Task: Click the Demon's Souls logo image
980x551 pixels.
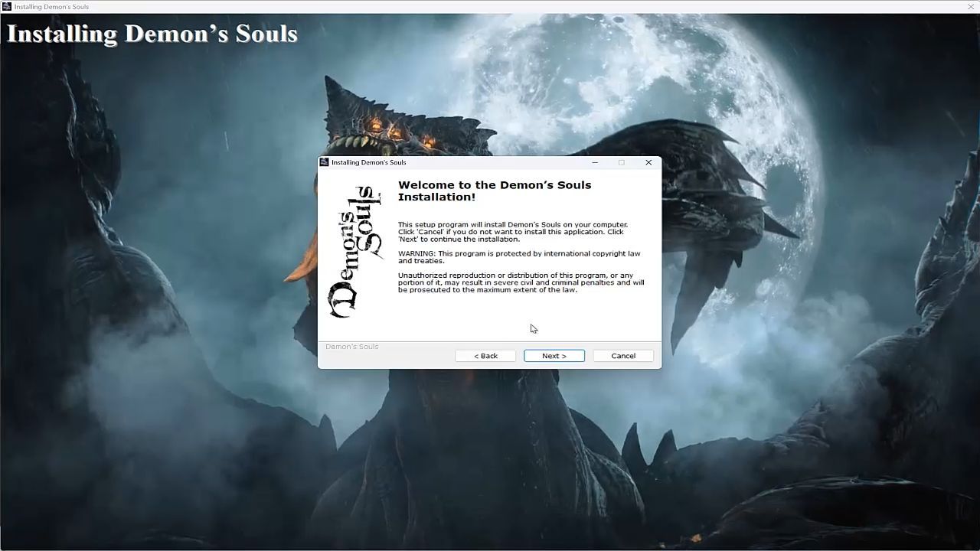Action: 356,253
